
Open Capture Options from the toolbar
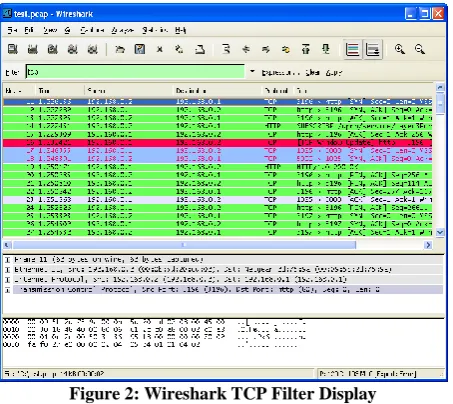click(x=33, y=49)
